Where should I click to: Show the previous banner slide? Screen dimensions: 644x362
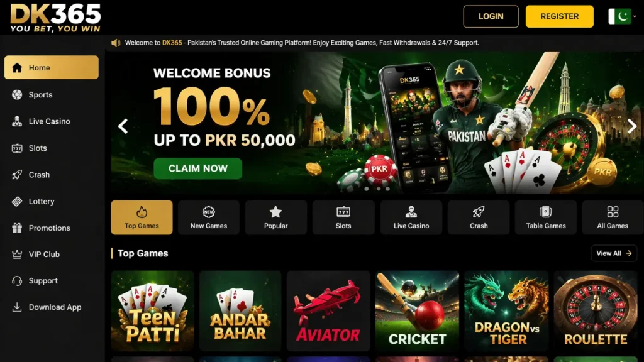(123, 126)
